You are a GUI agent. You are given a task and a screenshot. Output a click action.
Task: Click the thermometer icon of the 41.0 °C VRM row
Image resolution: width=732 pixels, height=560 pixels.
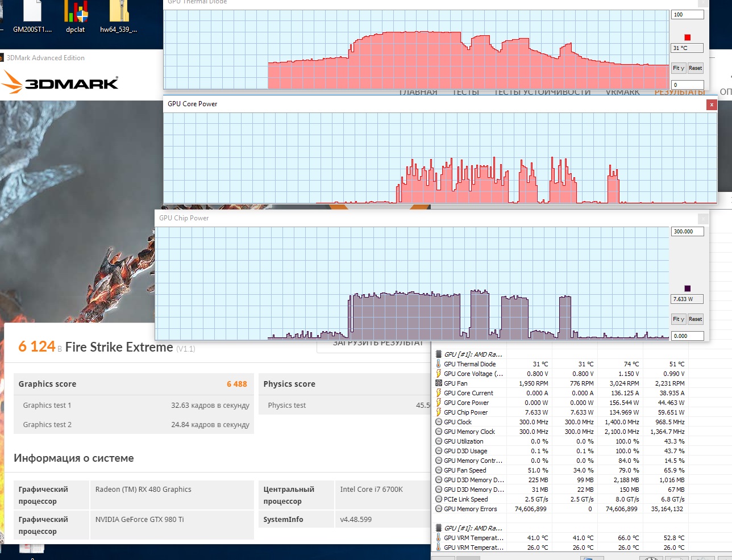[438, 538]
